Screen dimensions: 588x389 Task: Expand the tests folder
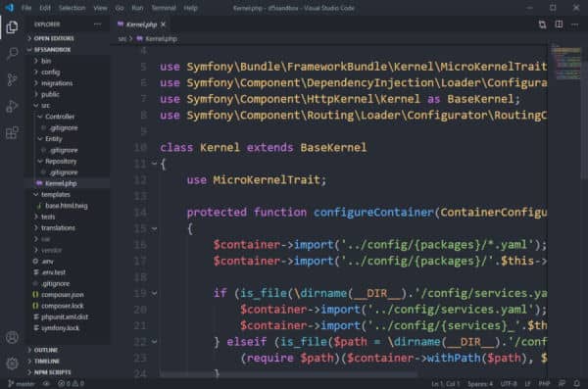pos(68,217)
